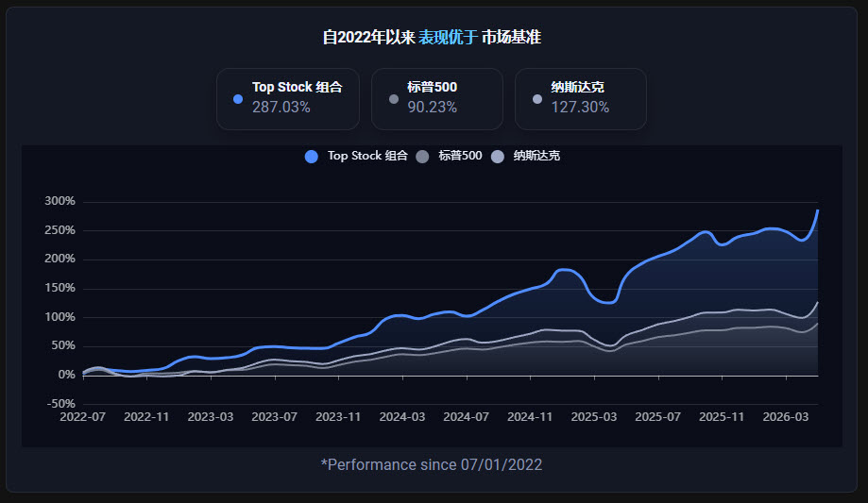This screenshot has width=868, height=503.
Task: Click the blue legend dot for Top Stock 组合
Action: pyautogui.click(x=312, y=157)
